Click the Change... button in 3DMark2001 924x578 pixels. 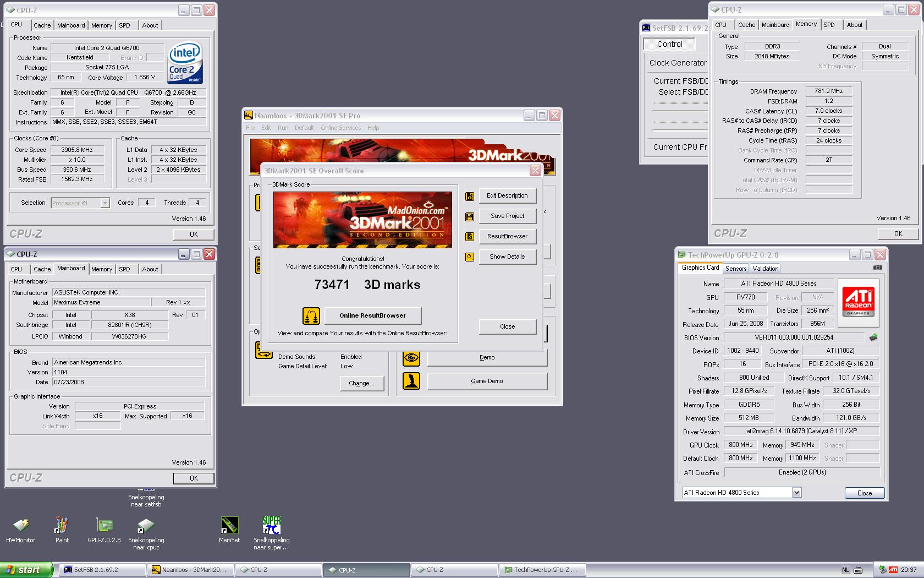[361, 384]
